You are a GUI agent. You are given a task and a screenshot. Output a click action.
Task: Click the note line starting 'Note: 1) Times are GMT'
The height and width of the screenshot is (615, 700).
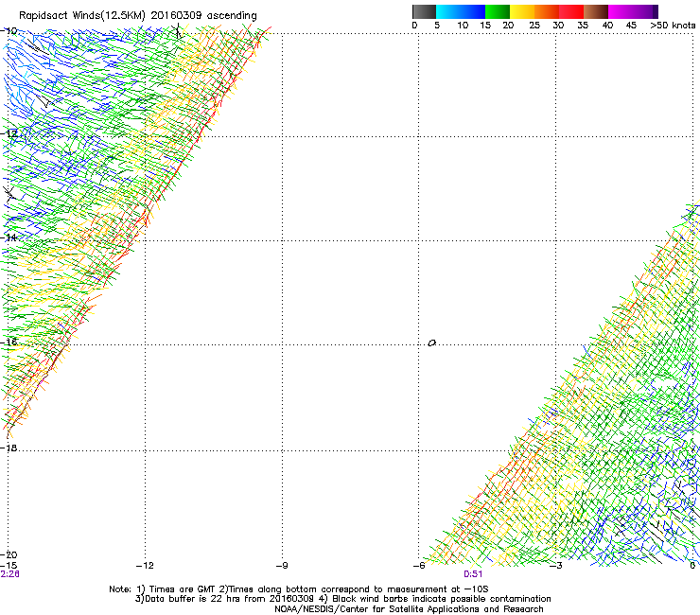pos(299,589)
